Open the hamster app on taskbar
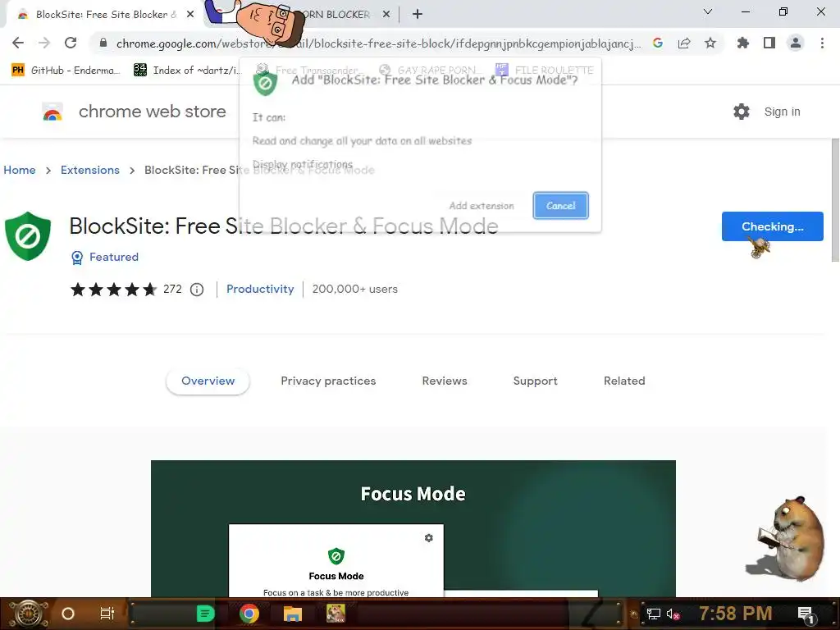 click(x=336, y=614)
